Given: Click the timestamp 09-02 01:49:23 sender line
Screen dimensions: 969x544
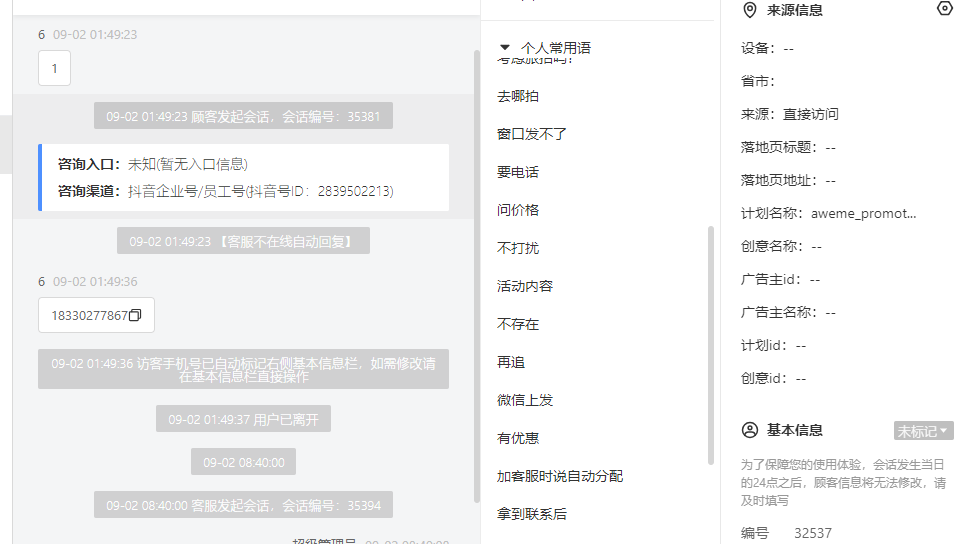Looking at the screenshot, I should tap(88, 35).
